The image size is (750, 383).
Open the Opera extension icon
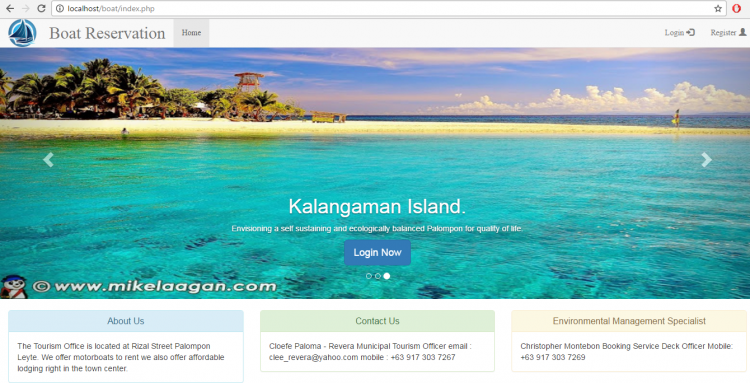(737, 9)
